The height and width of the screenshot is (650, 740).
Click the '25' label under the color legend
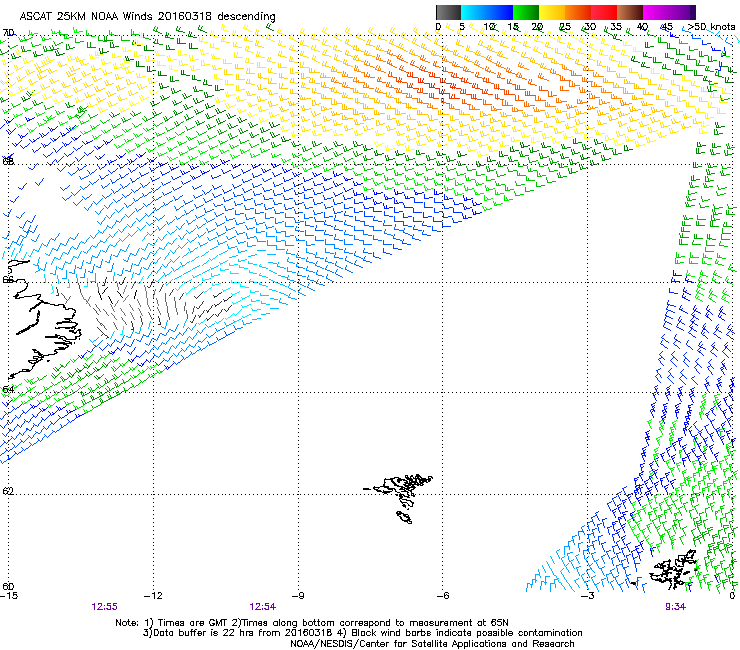pos(564,27)
